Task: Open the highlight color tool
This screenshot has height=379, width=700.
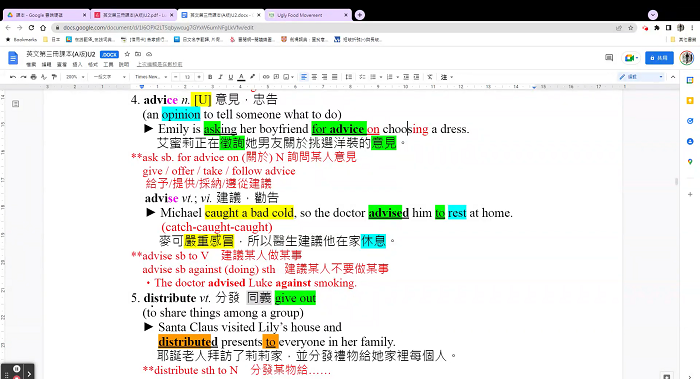Action: coord(252,77)
